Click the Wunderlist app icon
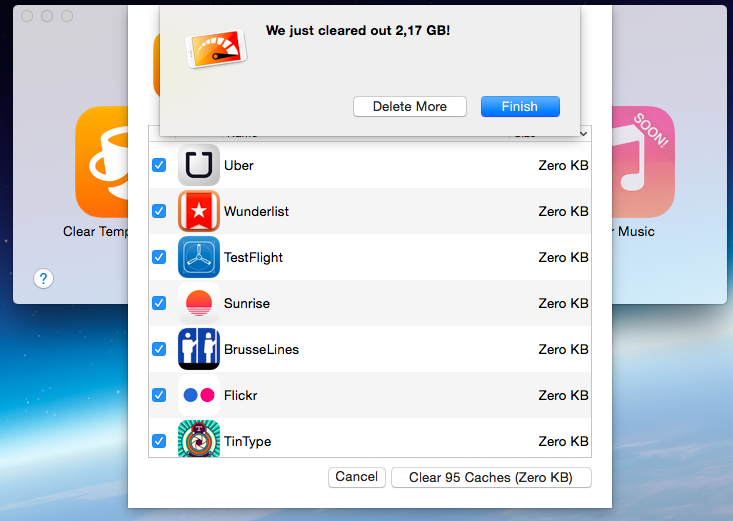 [199, 211]
